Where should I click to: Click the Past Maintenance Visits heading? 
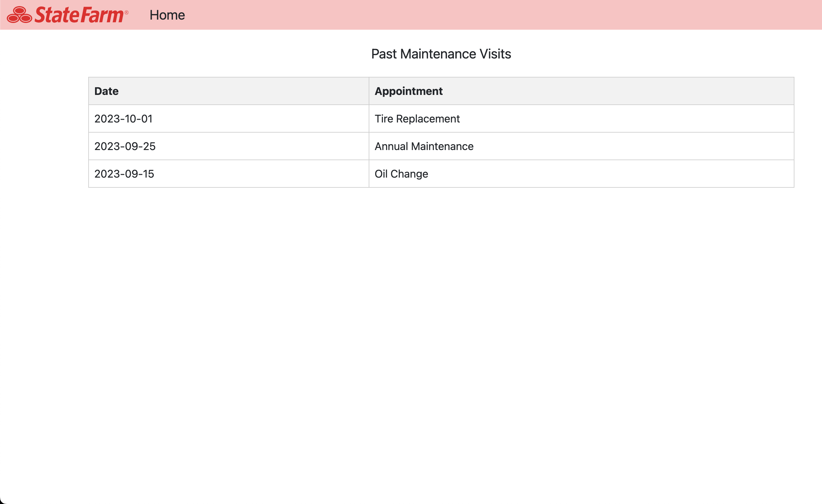click(x=441, y=54)
